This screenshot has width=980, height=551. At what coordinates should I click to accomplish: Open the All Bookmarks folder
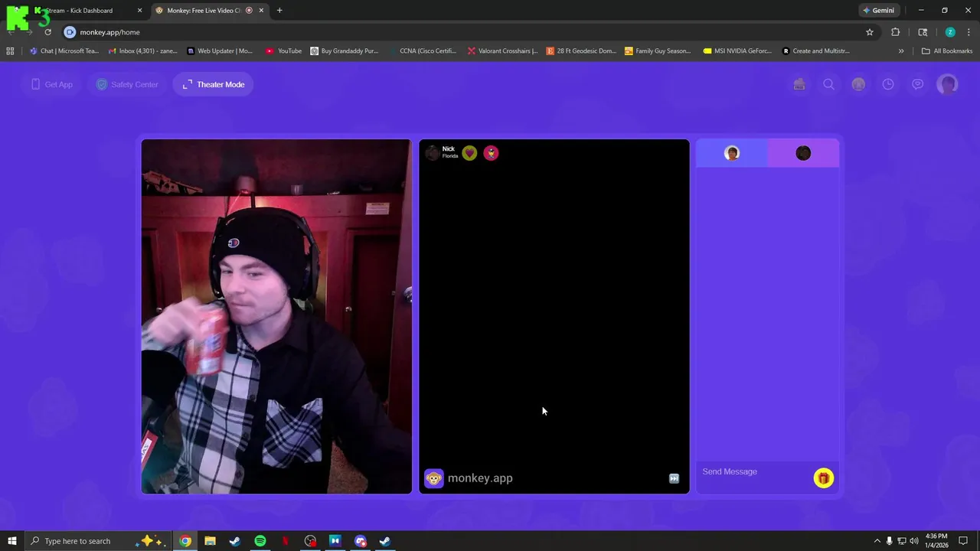click(947, 51)
